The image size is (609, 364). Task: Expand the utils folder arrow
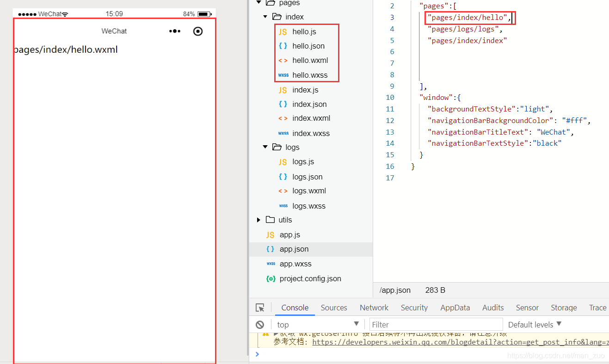tap(258, 220)
